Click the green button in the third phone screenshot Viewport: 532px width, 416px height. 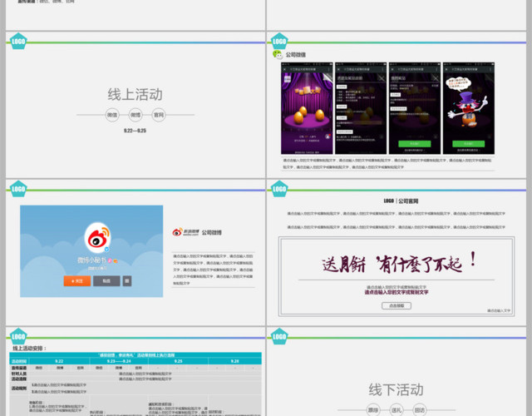415,144
